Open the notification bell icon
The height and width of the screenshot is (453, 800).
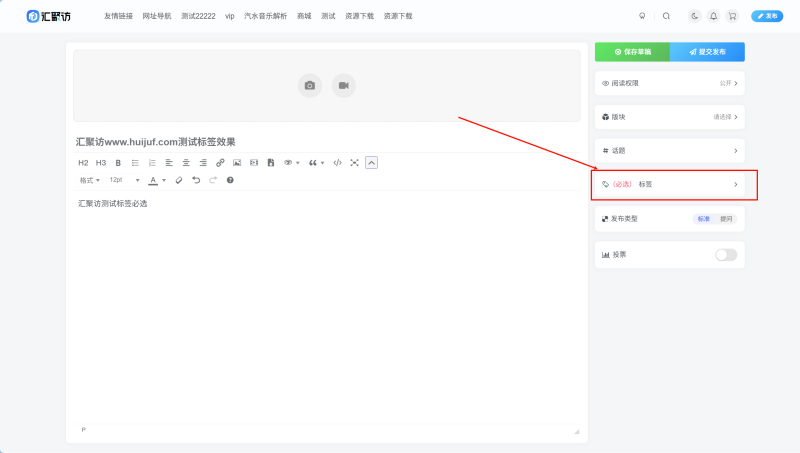coord(713,16)
